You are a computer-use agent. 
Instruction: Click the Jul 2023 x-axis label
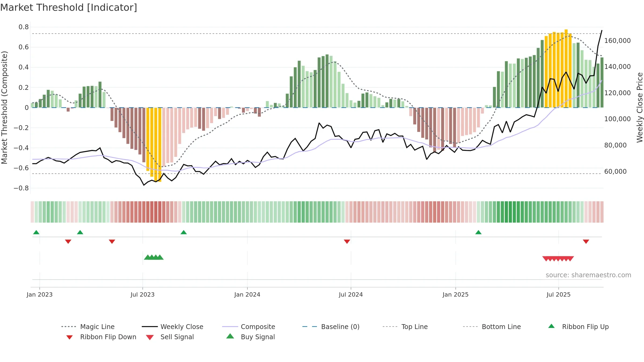point(142,294)
